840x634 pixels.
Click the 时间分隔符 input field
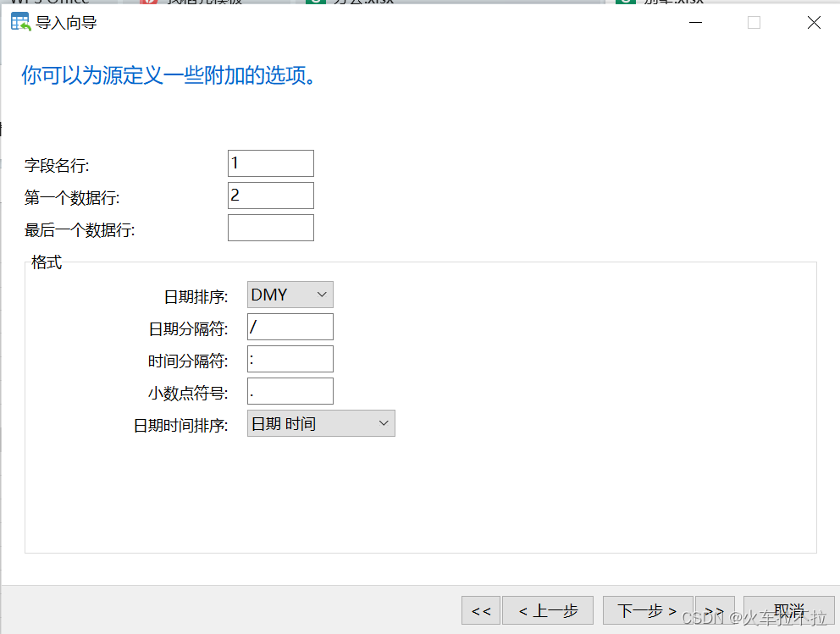point(290,359)
